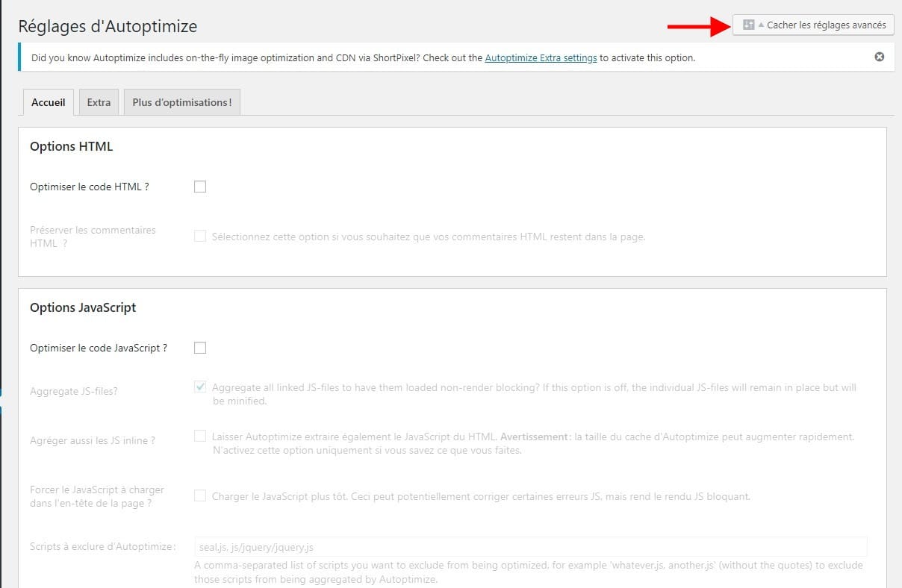The image size is (902, 588).
Task: Go to the "Plus d'optimisations!" tab
Action: click(x=181, y=102)
